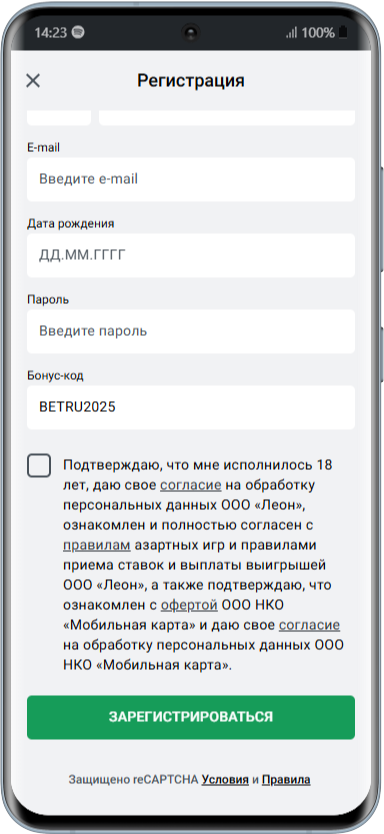384x834 pixels.
Task: Select the Дата рождения ДД.ММ.ГГГГ field
Action: (191, 255)
